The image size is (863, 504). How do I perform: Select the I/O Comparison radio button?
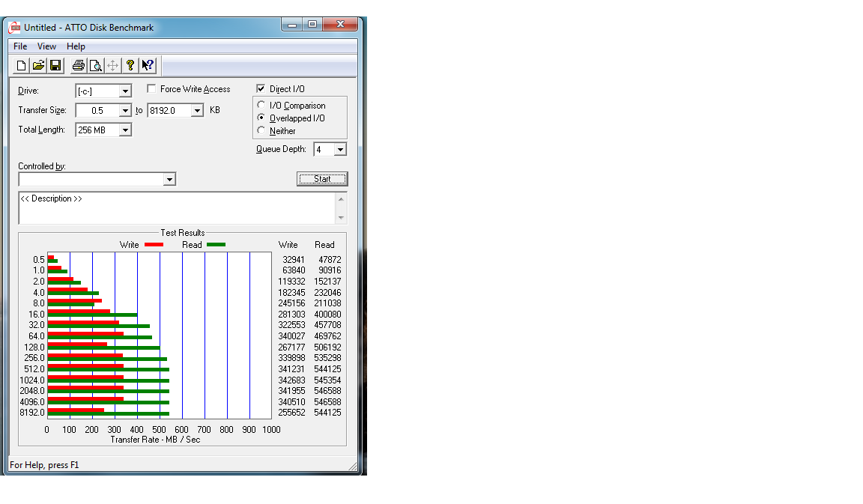pyautogui.click(x=261, y=105)
